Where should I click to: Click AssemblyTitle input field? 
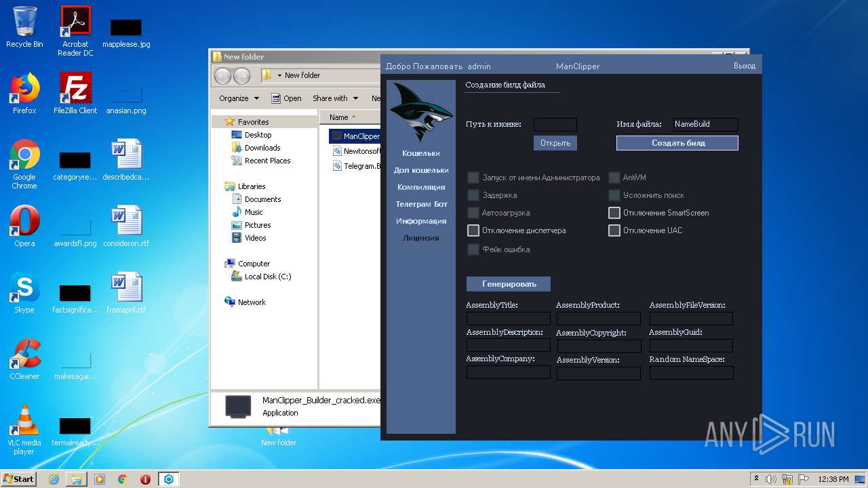click(509, 318)
